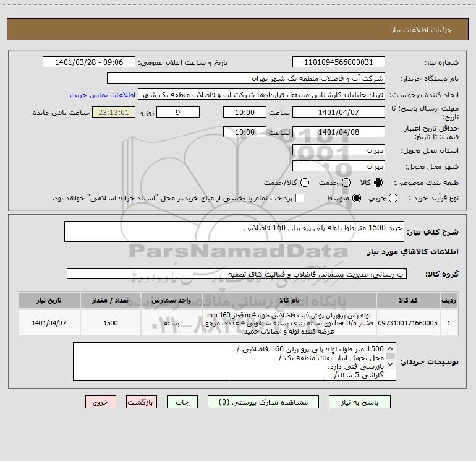
Task: Click table date cell 1401/04/07
Action: 49,323
